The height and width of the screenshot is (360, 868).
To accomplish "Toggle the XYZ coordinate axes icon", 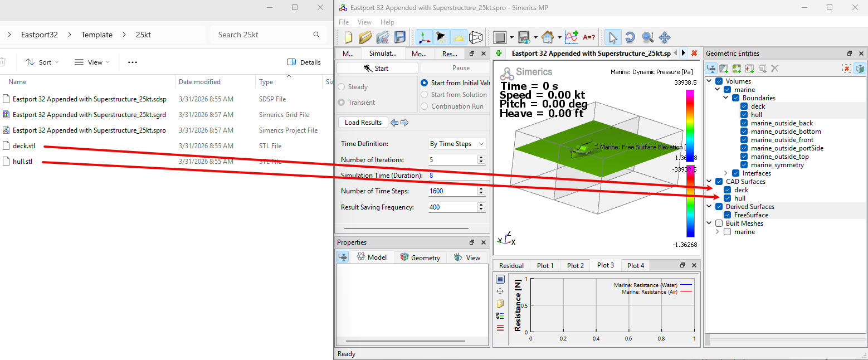I will (x=425, y=37).
